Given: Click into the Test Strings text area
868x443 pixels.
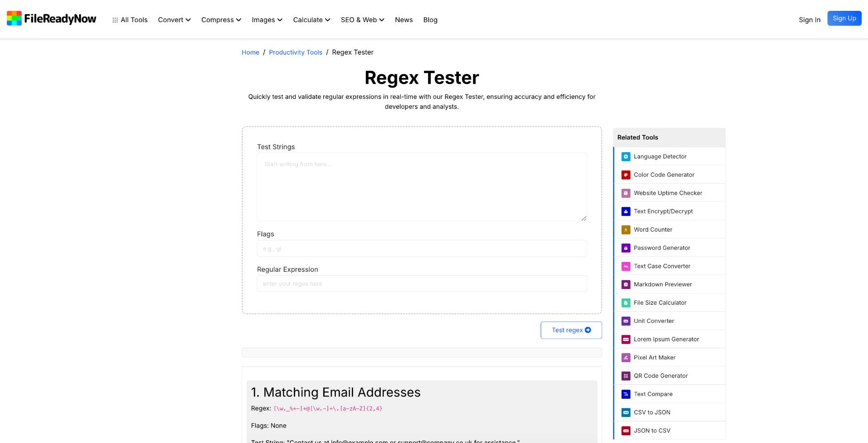Looking at the screenshot, I should pos(421,187).
